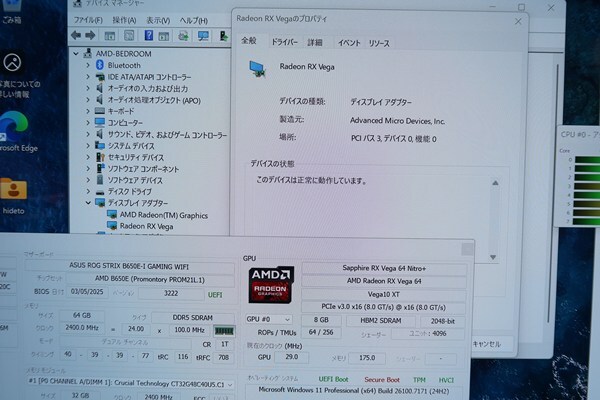Collapse the ディスプレイ アダプター tree node
Viewport: 600px width, 400px height.
click(87, 202)
